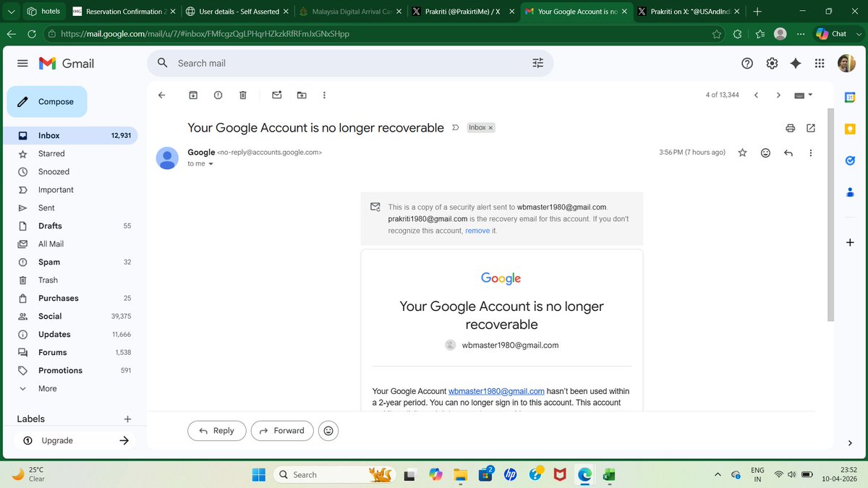
Task: Expand the recipient details next to 'to me'
Action: pyautogui.click(x=210, y=164)
